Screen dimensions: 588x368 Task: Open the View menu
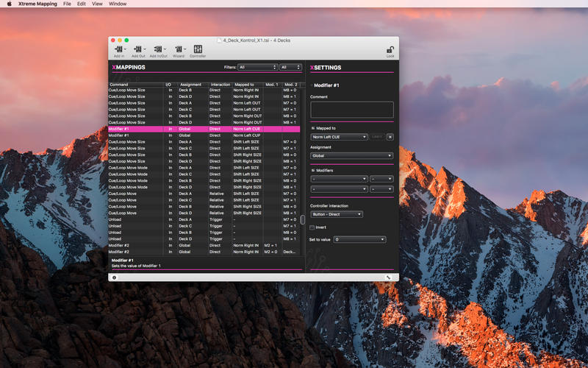pyautogui.click(x=97, y=4)
